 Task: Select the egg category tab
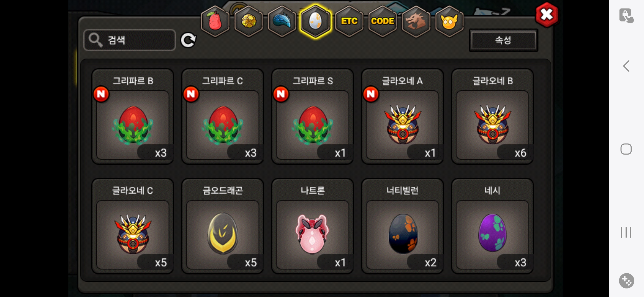315,21
